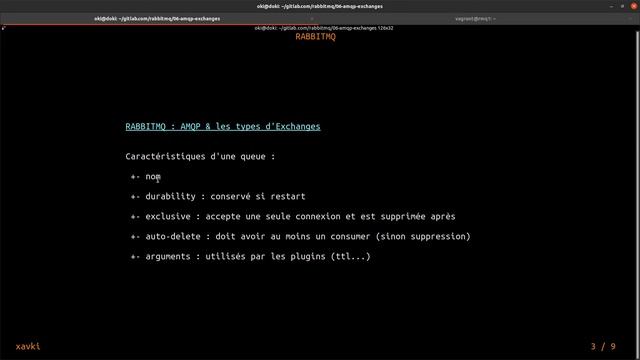Screen dimensions: 640x360
Task: Close the 06-amqp-exchanges tab
Action: (311, 19)
